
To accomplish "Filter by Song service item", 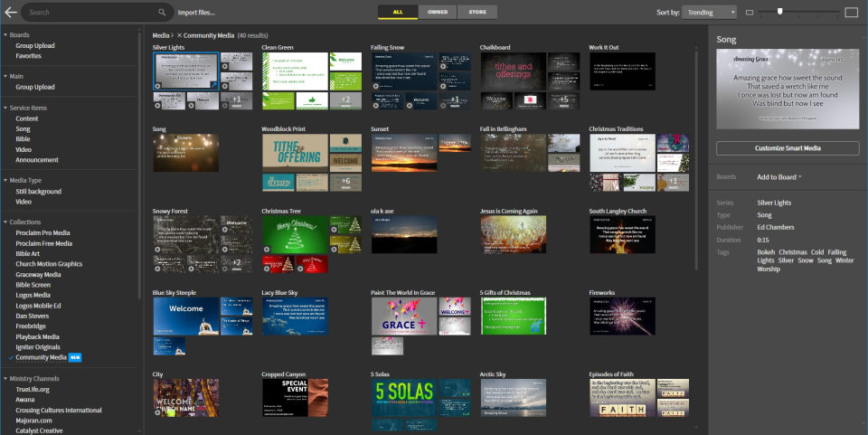I will point(23,129).
